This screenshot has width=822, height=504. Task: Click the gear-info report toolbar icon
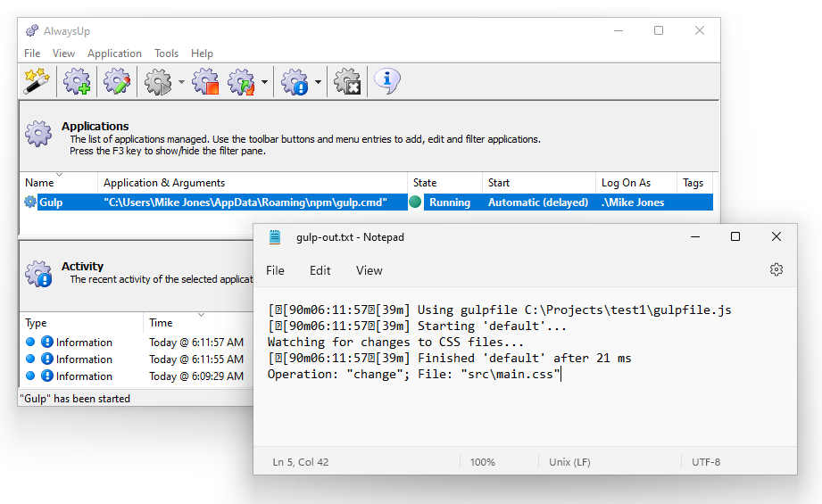point(295,81)
